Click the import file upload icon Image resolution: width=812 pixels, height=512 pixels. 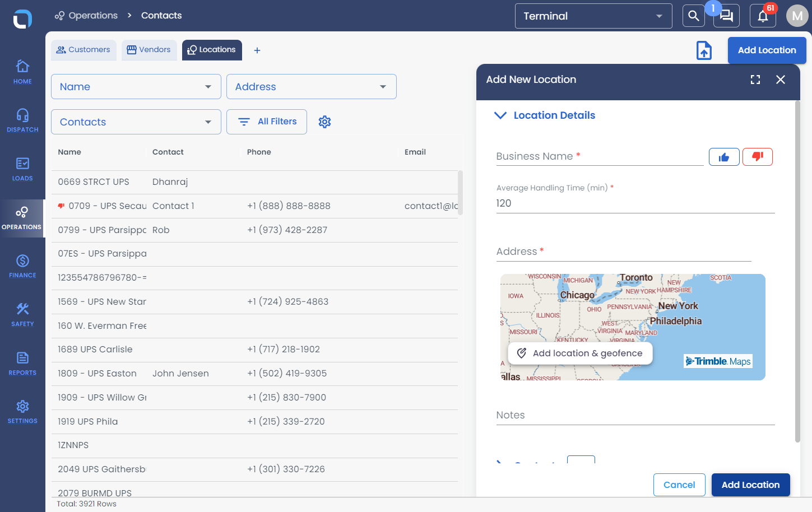click(704, 50)
